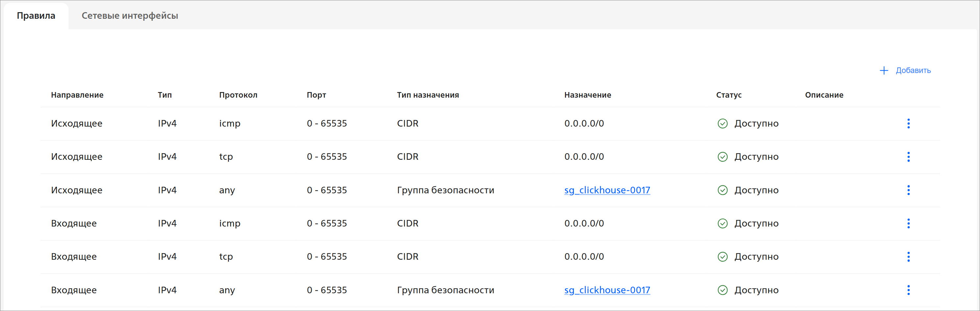Viewport: 980px width, 311px height.
Task: Open three-dot menu for incoming icmp rule
Action: click(x=908, y=224)
